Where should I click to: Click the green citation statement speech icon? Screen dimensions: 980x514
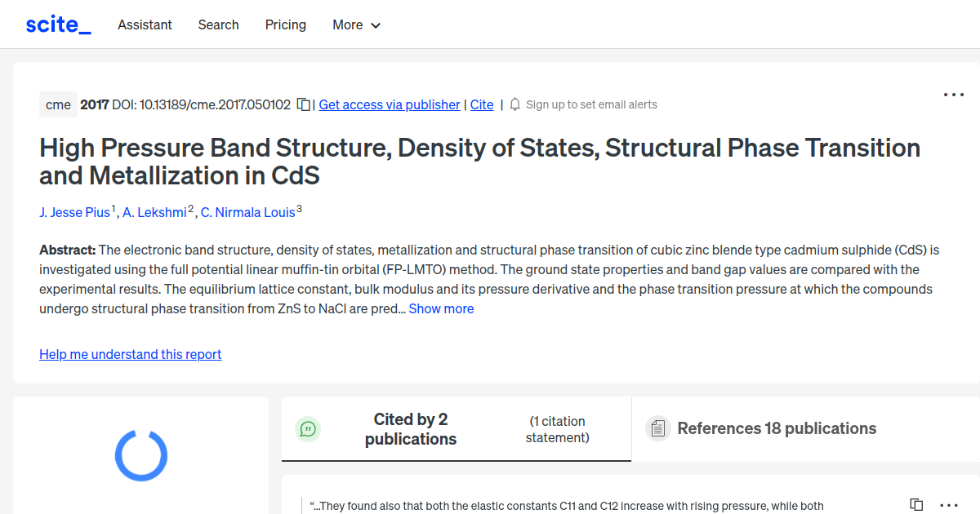308,428
